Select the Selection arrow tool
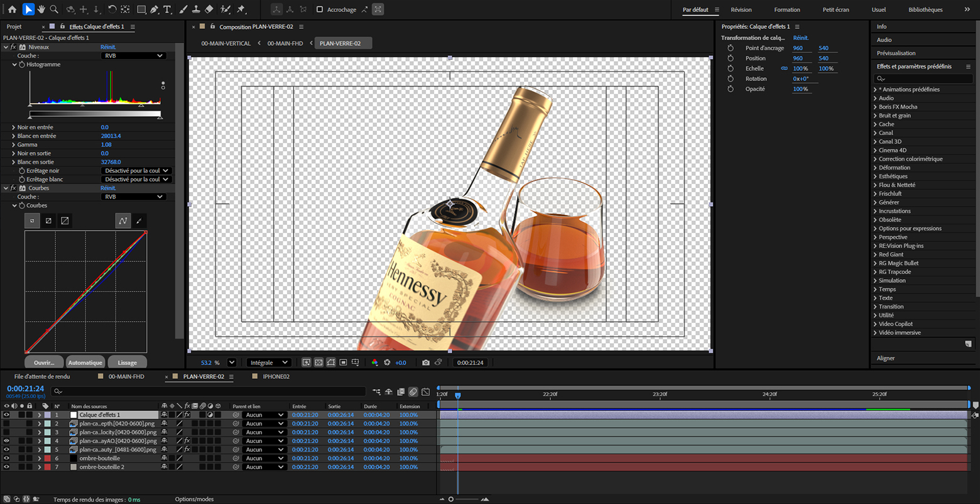Viewport: 980px width, 504px height. (28, 9)
